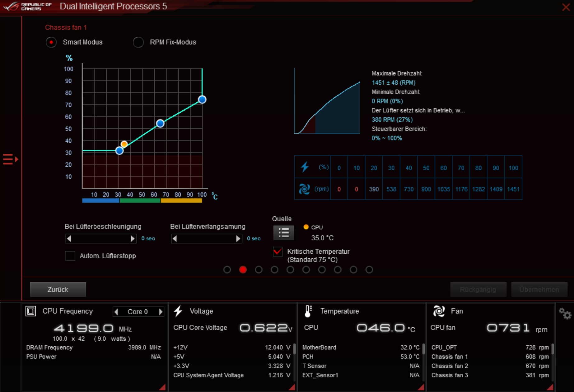Click the fan RPM curve preview graph

(x=327, y=101)
